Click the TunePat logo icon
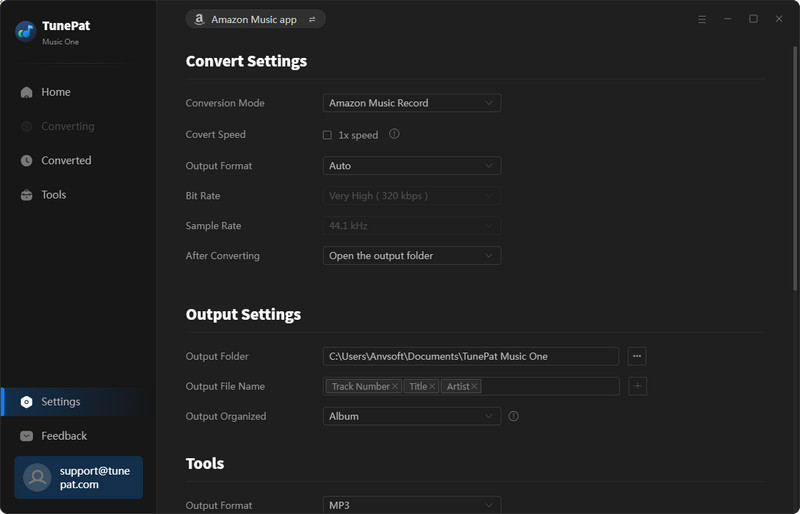 pos(26,32)
